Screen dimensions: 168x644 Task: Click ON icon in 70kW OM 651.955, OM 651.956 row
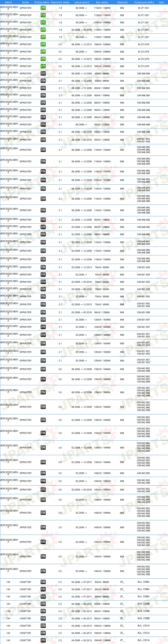coord(43,304)
